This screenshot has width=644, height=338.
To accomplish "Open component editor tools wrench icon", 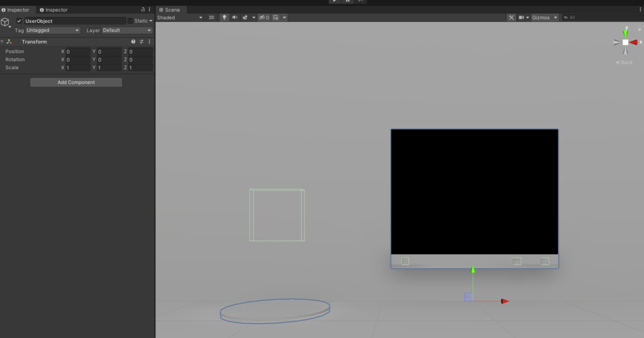I will 511,18.
